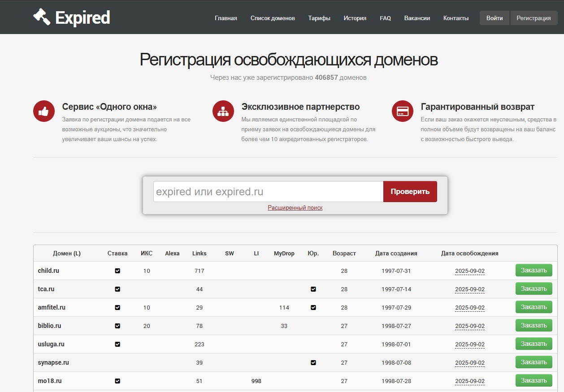This screenshot has height=392, width=564.
Task: Click LI value 998
Action: point(256,381)
